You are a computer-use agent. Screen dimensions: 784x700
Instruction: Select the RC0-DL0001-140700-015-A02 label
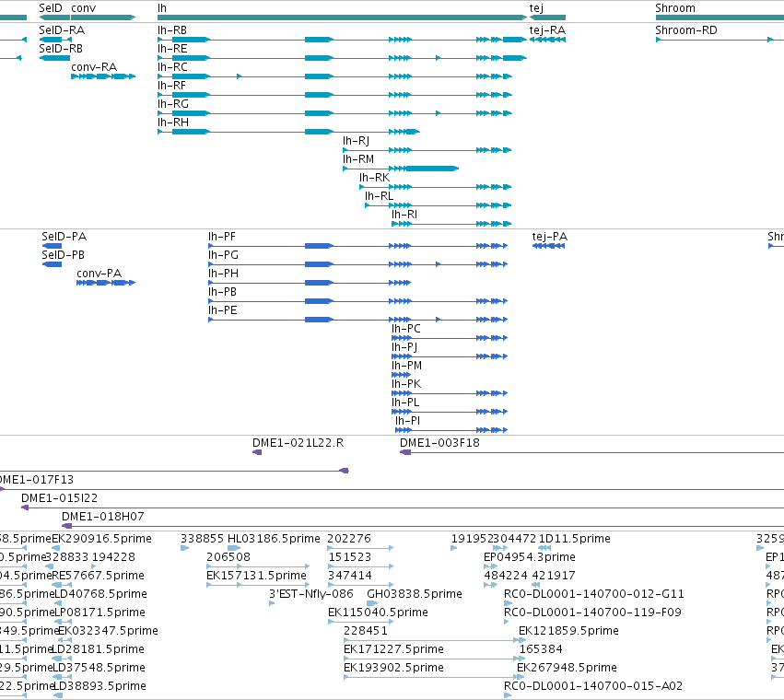[x=593, y=686]
